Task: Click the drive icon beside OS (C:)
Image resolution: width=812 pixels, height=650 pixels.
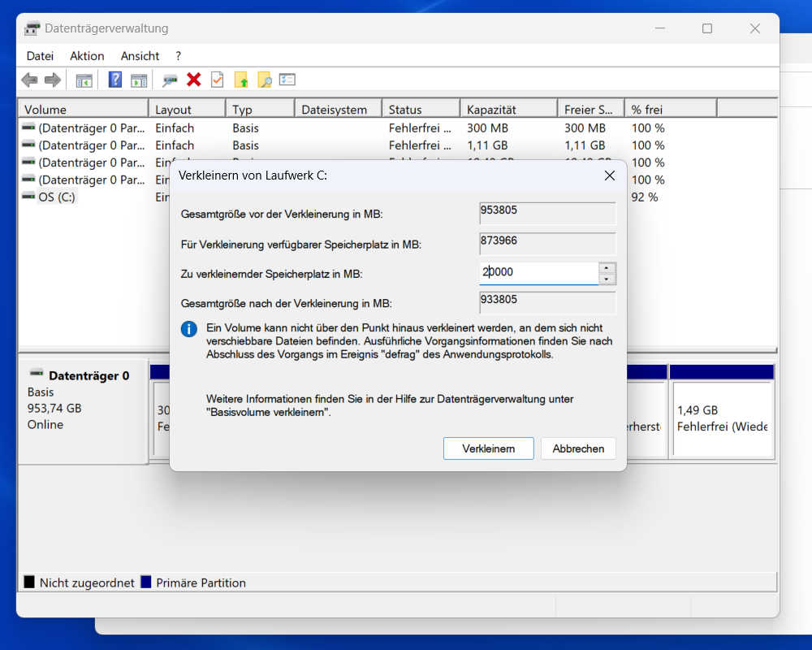Action: tap(28, 196)
